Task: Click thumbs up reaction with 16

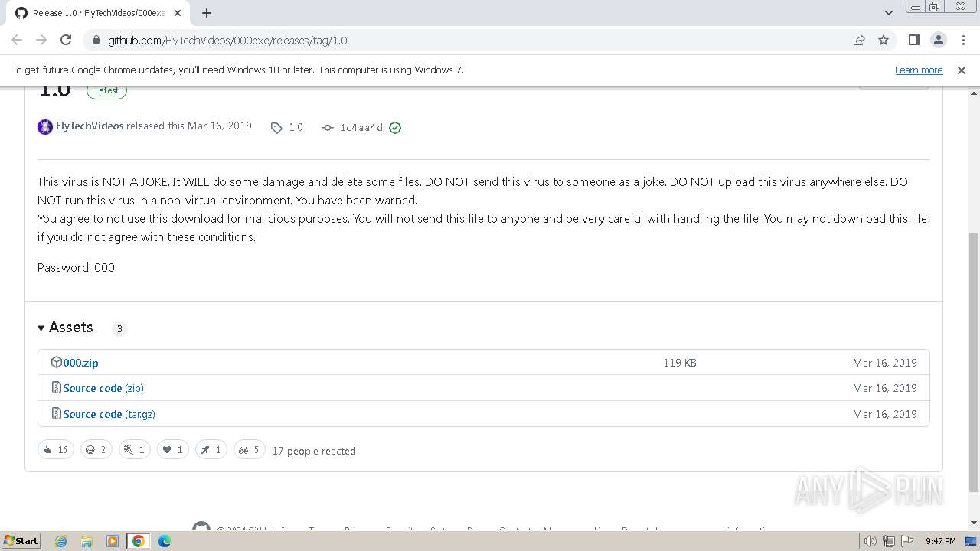Action: [56, 450]
